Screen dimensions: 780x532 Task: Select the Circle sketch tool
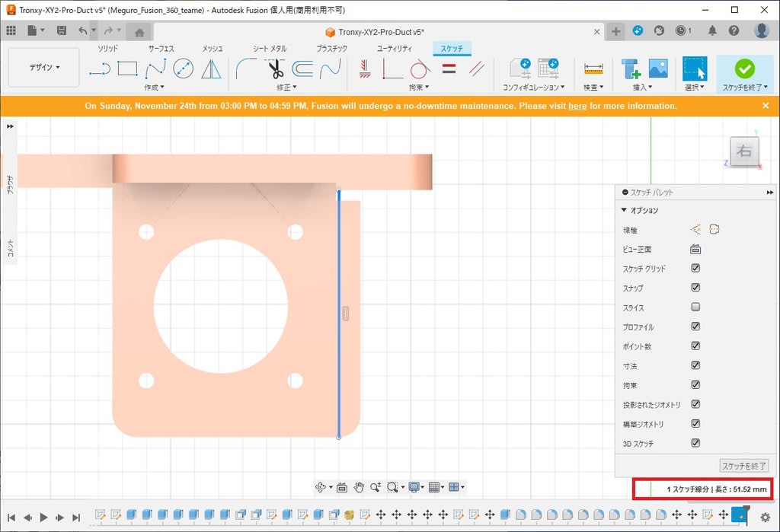pyautogui.click(x=183, y=68)
